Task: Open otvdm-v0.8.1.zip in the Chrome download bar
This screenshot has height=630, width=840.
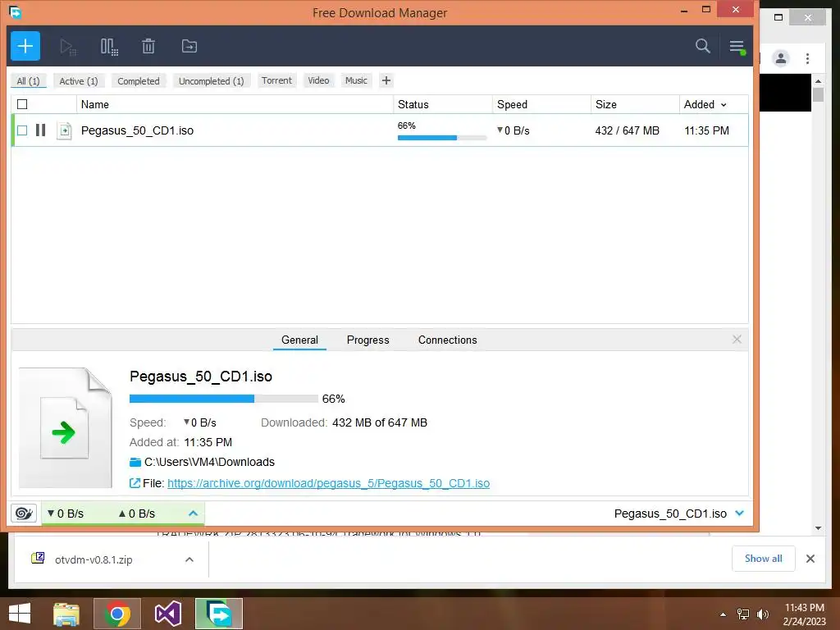Action: 94,559
